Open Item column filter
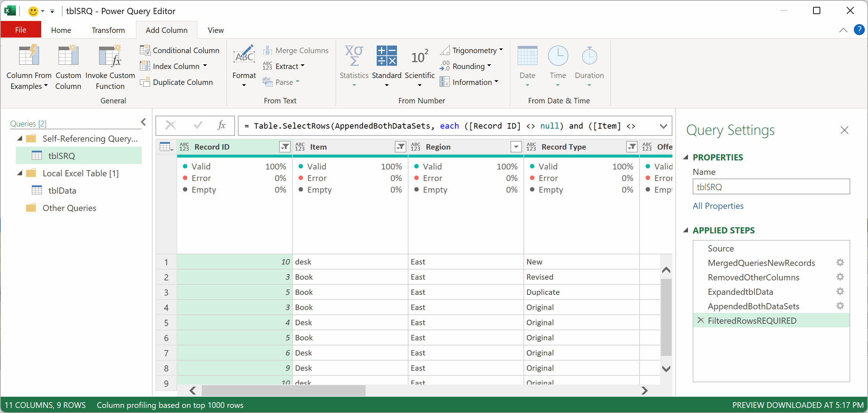Image resolution: width=868 pixels, height=413 pixels. (401, 147)
